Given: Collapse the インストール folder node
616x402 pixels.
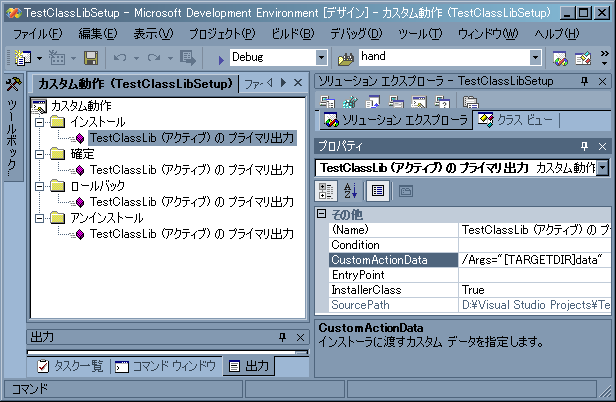Looking at the screenshot, I should coord(39,122).
